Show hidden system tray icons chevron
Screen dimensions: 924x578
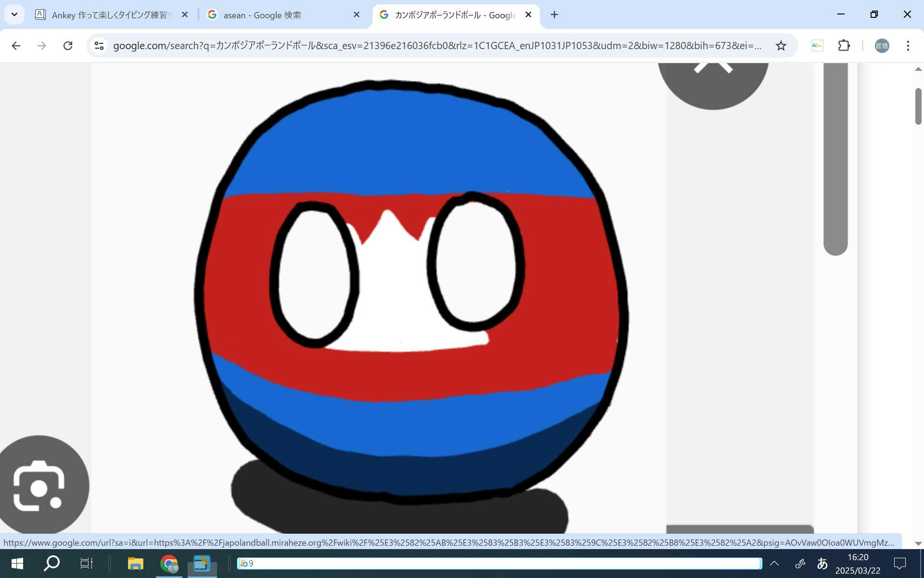tap(774, 563)
